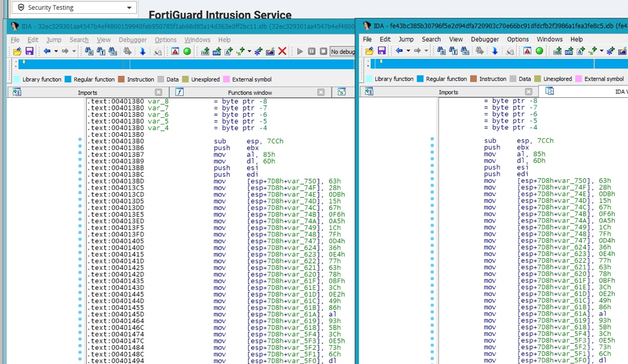Select line .text:004013CD in left IDA disassembly

(x=216, y=194)
